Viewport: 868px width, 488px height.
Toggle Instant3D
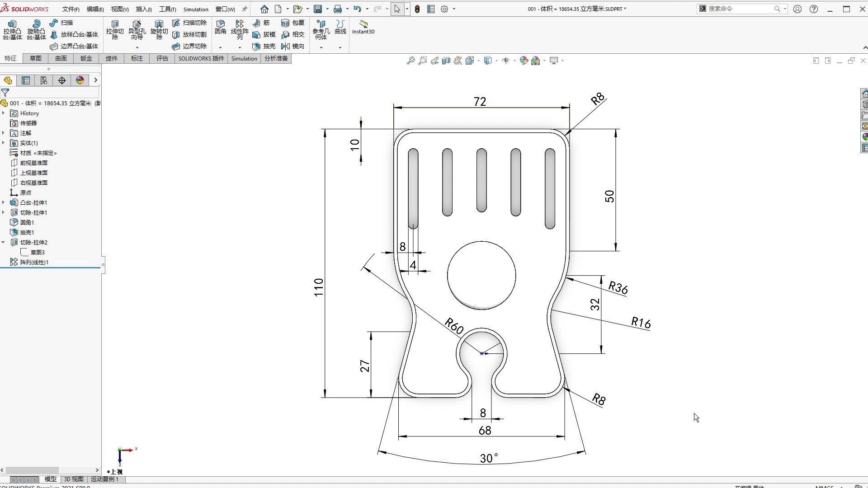(x=363, y=27)
